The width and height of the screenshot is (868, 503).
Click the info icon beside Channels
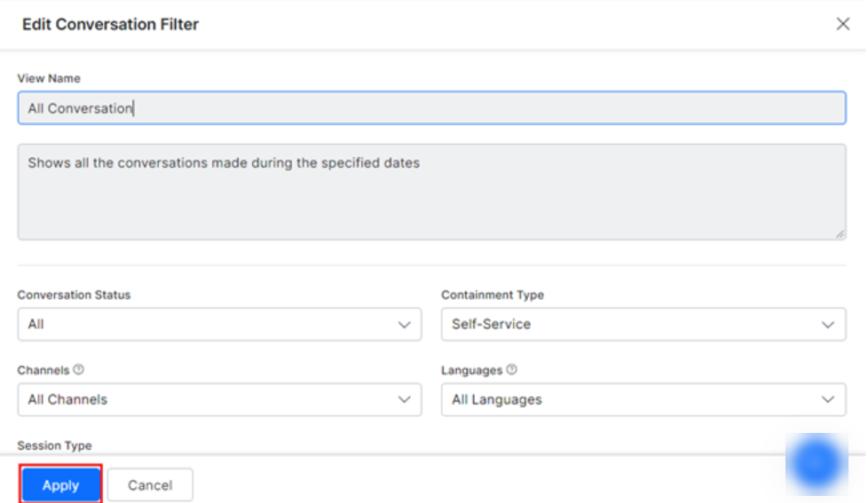pyautogui.click(x=78, y=370)
